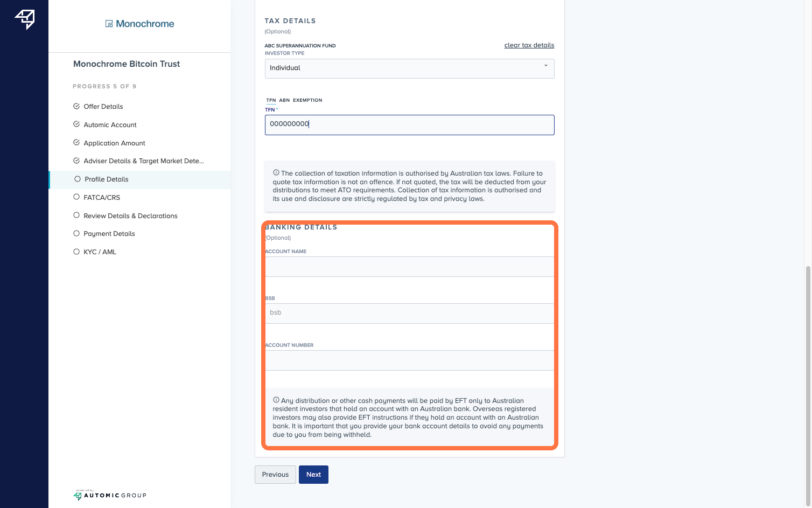Switch to the TFN tab
Screen dimensions: 812x508
[x=271, y=100]
